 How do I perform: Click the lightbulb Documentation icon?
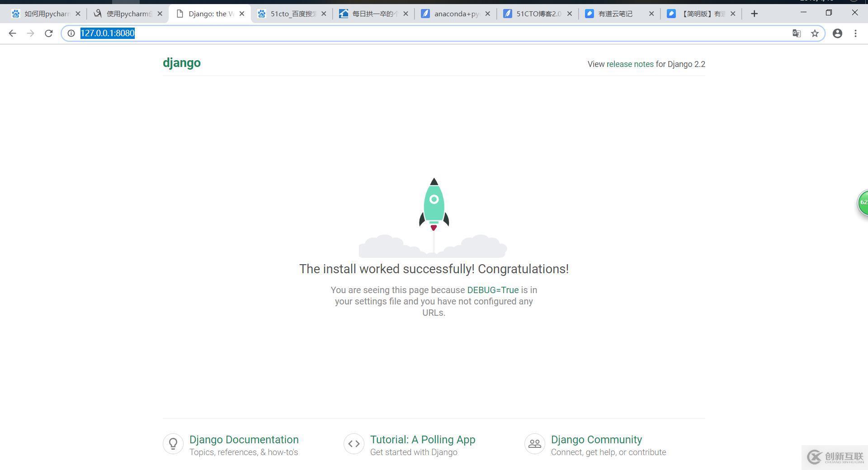coord(173,444)
